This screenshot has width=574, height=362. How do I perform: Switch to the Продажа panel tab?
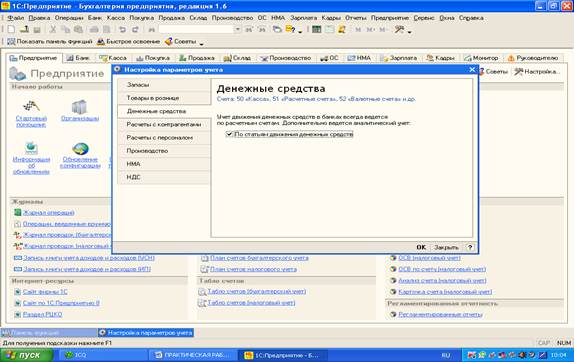[x=197, y=58]
